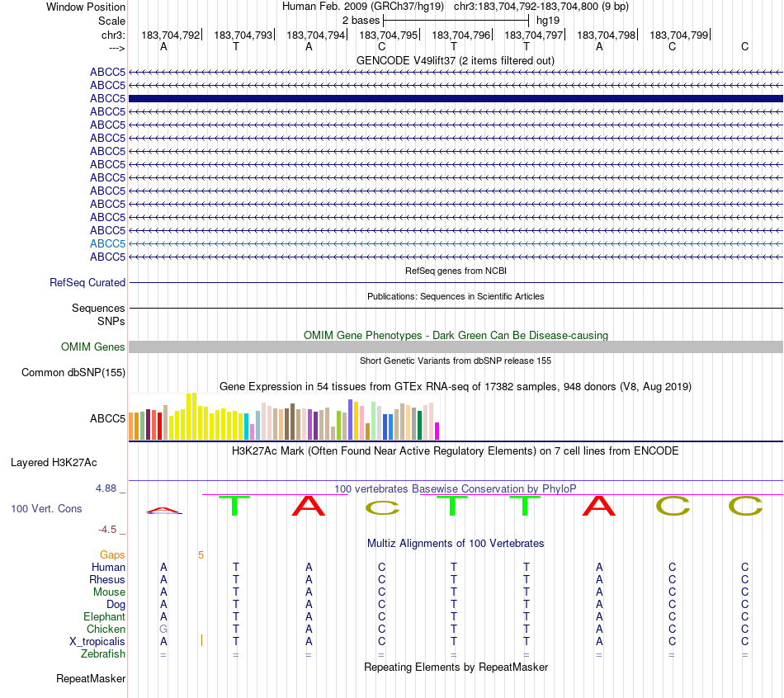Click the ---> strand direction arrow label

pyautogui.click(x=117, y=48)
